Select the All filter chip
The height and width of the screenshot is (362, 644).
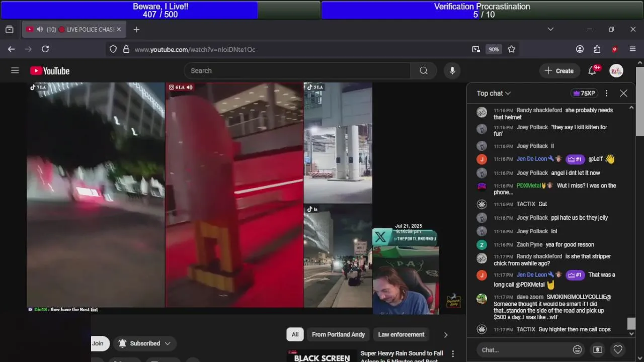[295, 334]
